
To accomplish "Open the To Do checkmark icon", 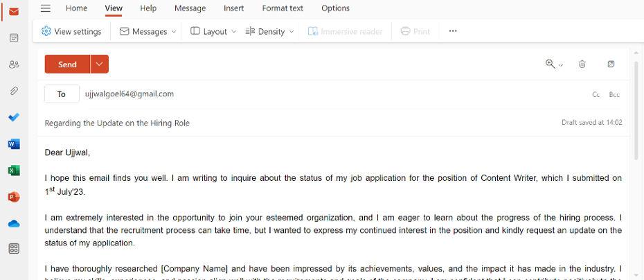I will pos(14,117).
